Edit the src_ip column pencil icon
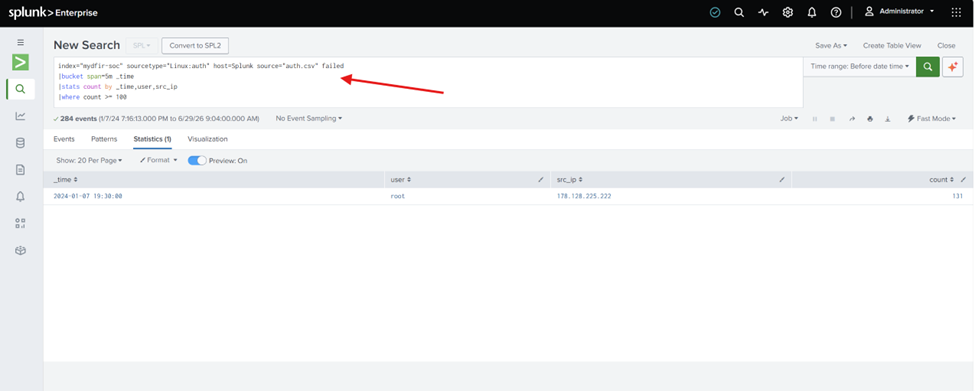Screen dimensions: 975x391 (782, 180)
